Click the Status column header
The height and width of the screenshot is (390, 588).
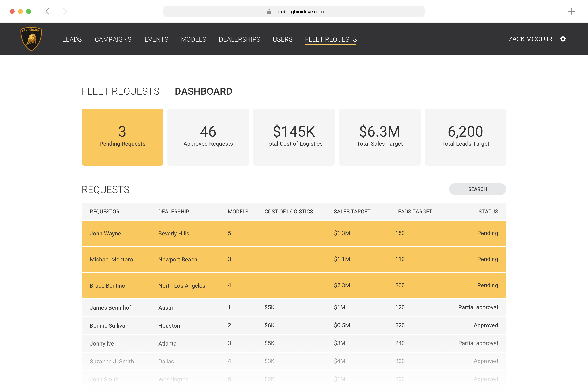[488, 211]
